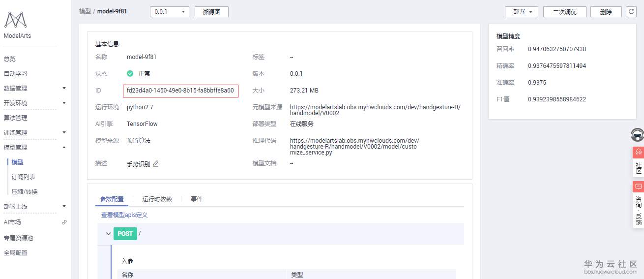Click 查看模型apis定义 link
The width and height of the screenshot is (644, 279).
tap(124, 215)
